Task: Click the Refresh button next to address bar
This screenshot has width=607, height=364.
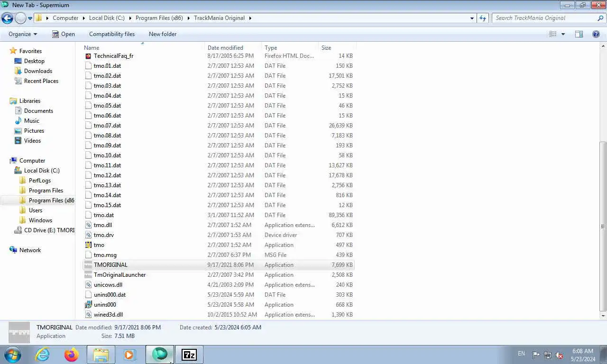Action: point(483,18)
